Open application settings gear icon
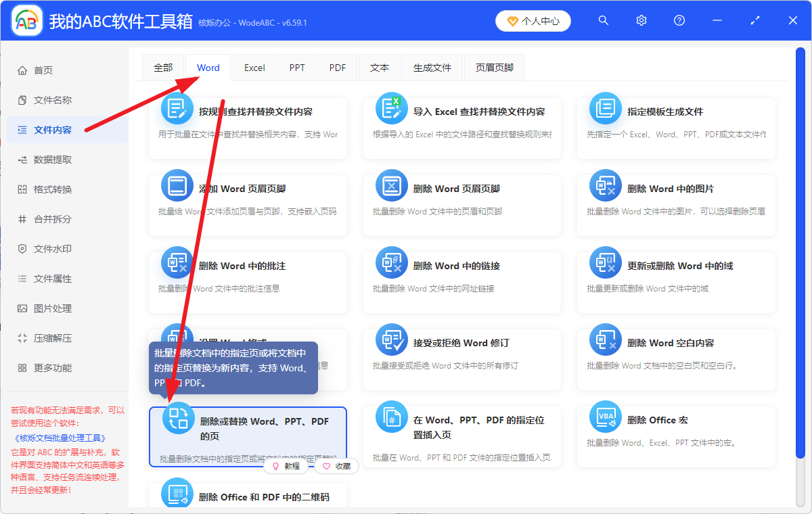 pos(641,20)
